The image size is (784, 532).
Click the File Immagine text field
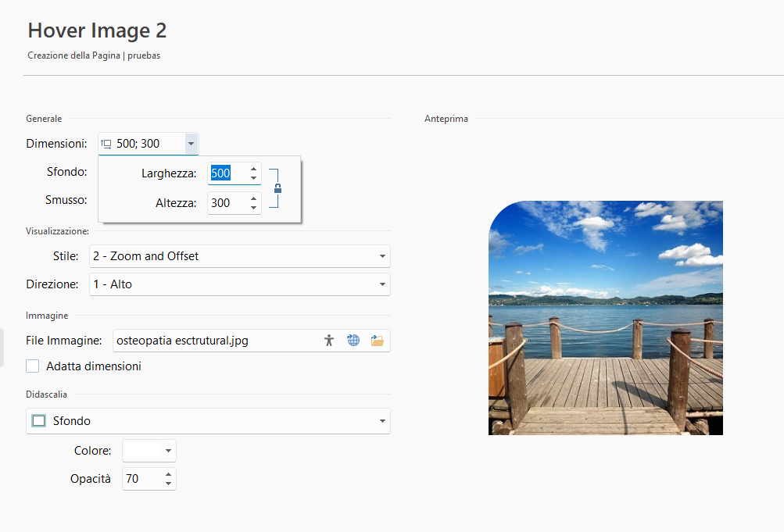(x=215, y=341)
